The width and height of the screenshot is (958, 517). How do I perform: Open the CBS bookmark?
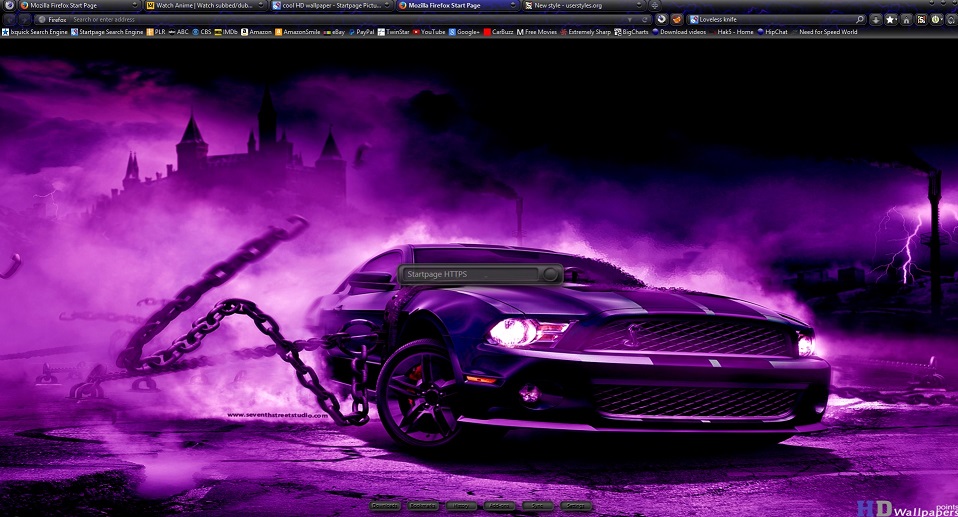tap(202, 32)
